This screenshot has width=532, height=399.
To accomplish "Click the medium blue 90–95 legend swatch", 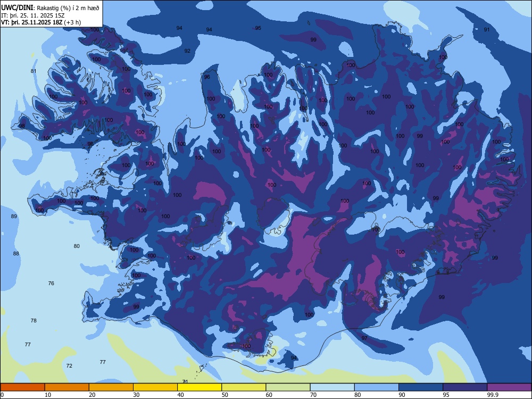I will [421, 387].
